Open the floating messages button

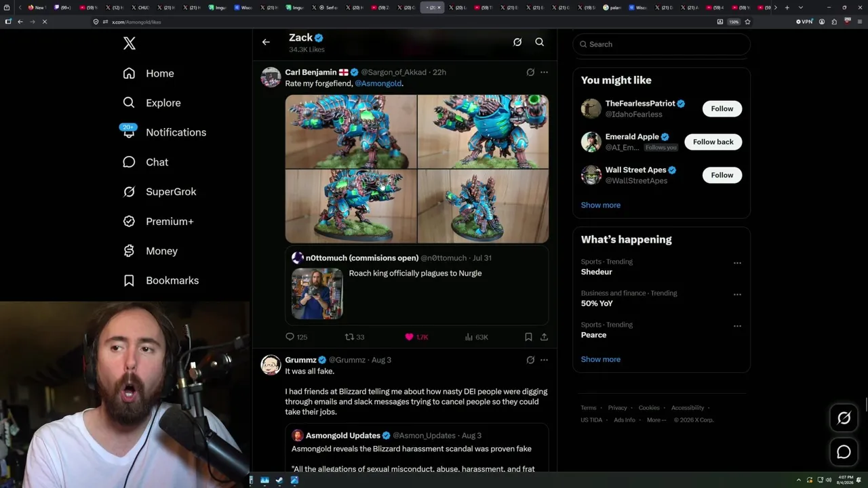pyautogui.click(x=844, y=452)
